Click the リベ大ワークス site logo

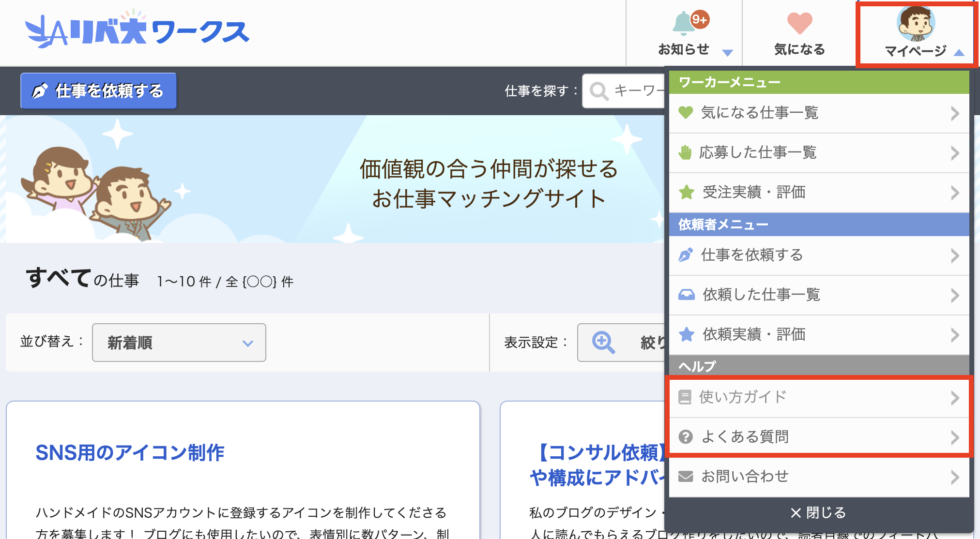click(138, 31)
